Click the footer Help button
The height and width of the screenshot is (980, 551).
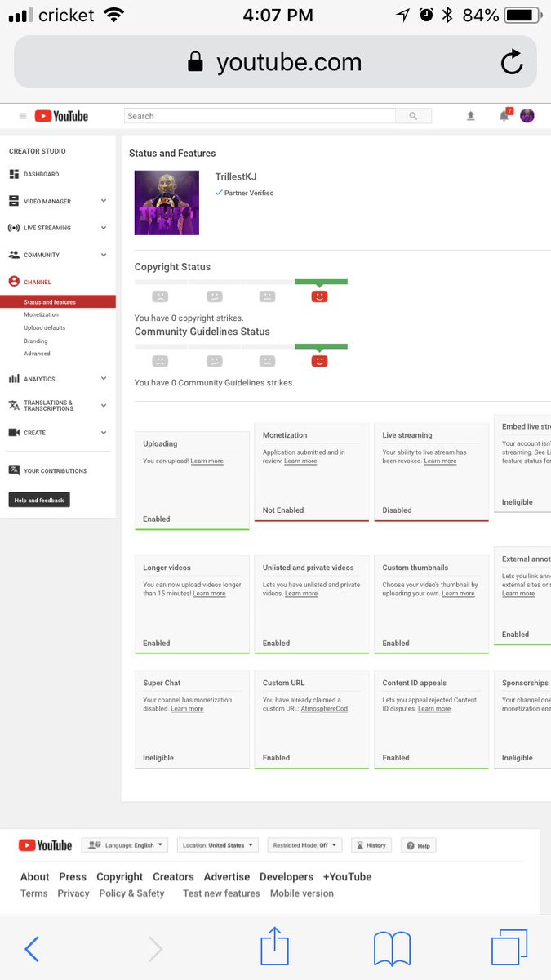coord(419,845)
